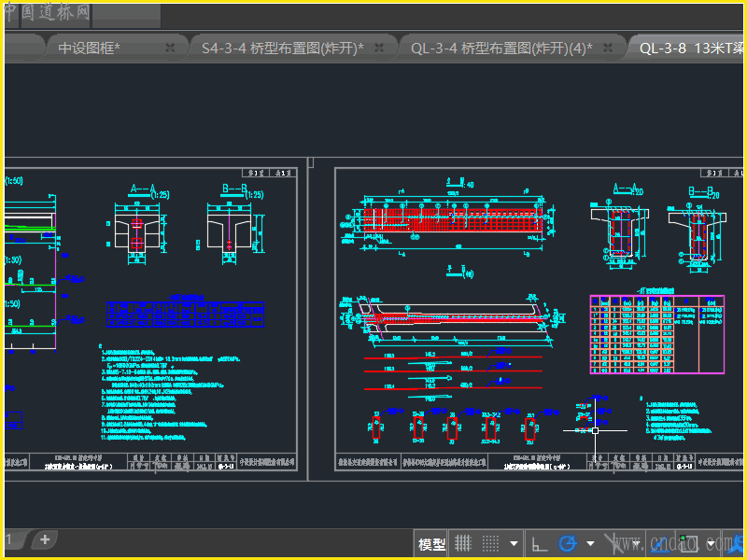Click the magenta rebar quantity table
The image size is (747, 560).
tap(656, 333)
